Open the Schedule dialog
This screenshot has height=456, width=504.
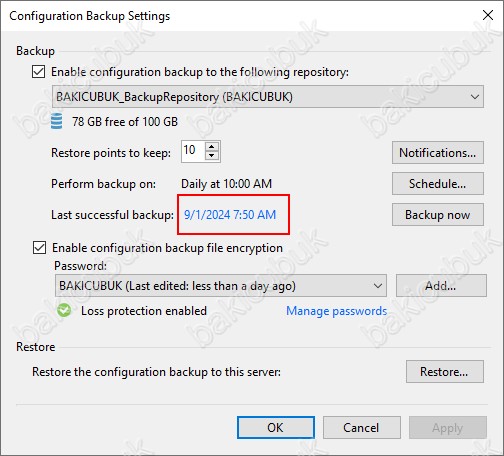pos(437,184)
